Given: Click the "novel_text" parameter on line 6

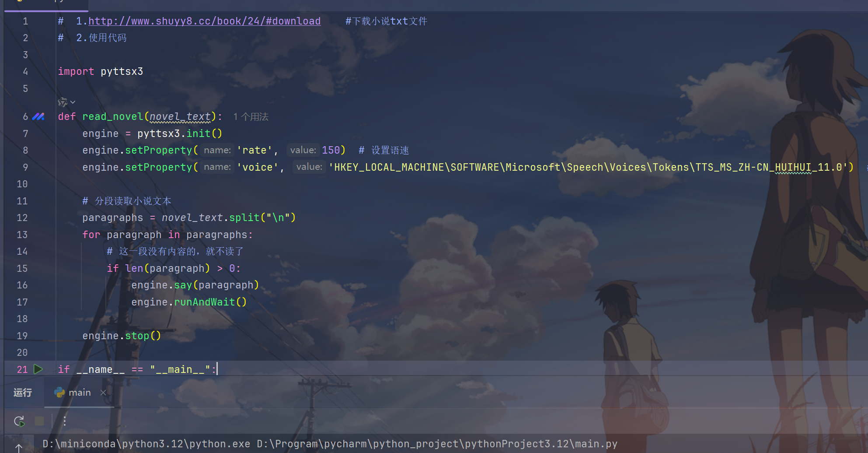Looking at the screenshot, I should pos(180,116).
